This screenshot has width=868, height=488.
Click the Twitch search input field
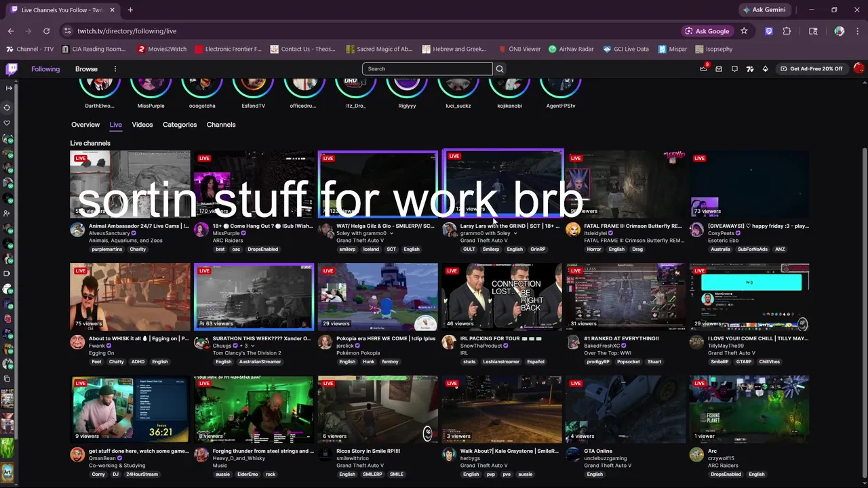click(x=427, y=68)
